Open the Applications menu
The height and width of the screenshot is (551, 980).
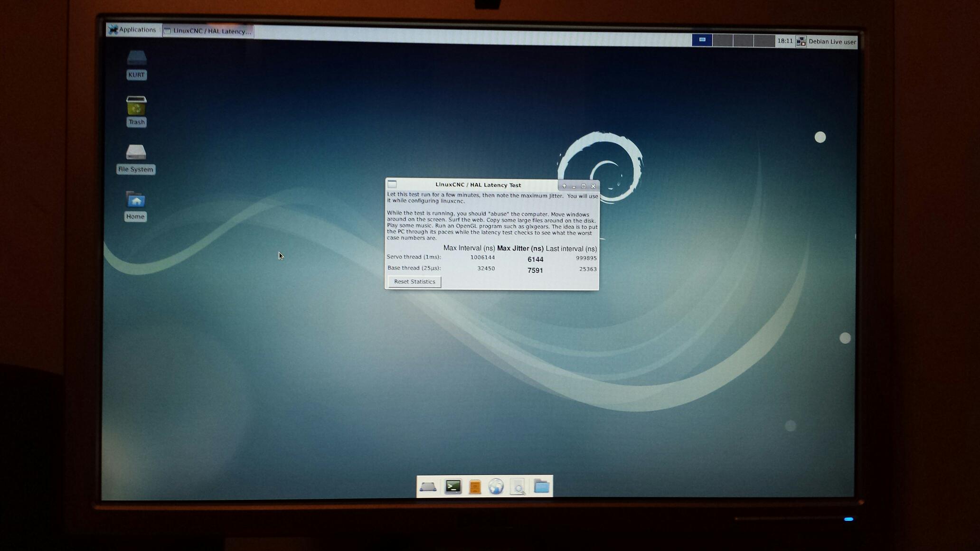[x=132, y=30]
